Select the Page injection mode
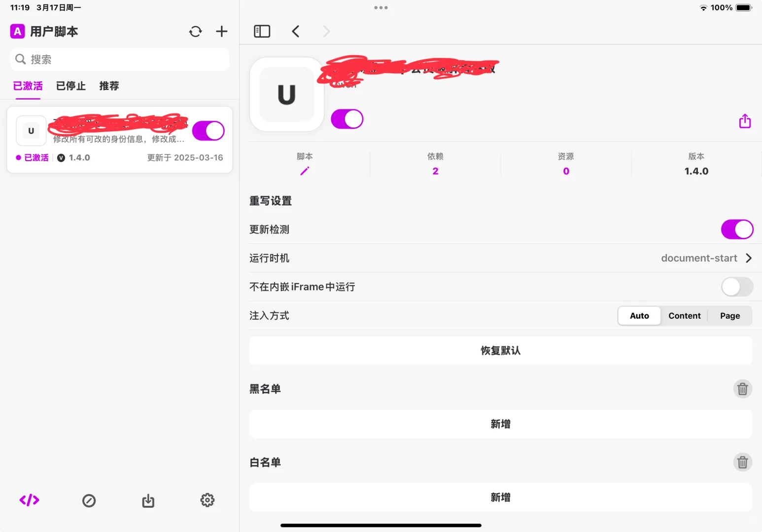This screenshot has width=762, height=532. 729,316
